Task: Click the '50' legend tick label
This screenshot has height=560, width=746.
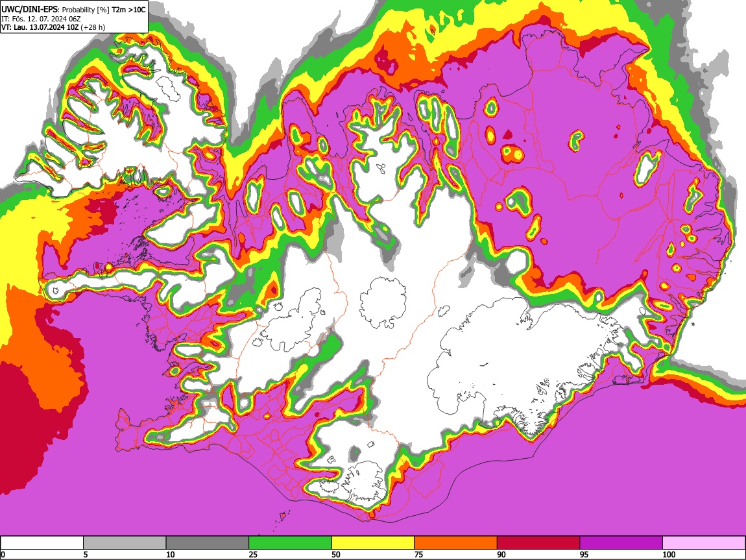Action: [336, 554]
